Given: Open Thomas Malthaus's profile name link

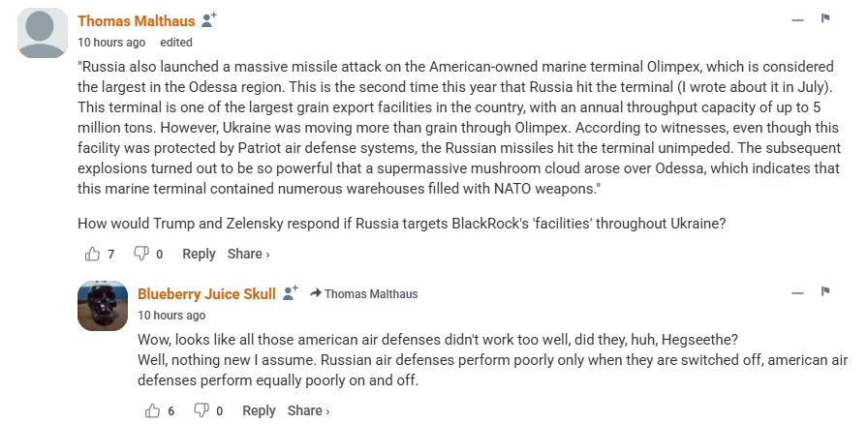Looking at the screenshot, I should [136, 20].
